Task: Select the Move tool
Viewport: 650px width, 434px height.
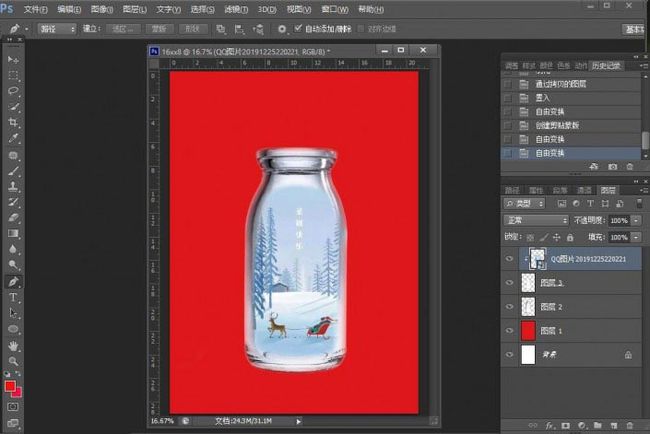Action: tap(13, 60)
